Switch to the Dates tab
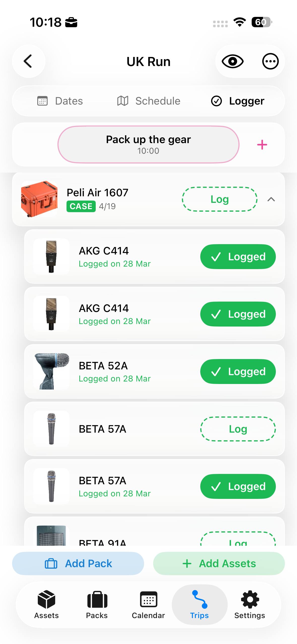This screenshot has height=644, width=297. tap(60, 101)
